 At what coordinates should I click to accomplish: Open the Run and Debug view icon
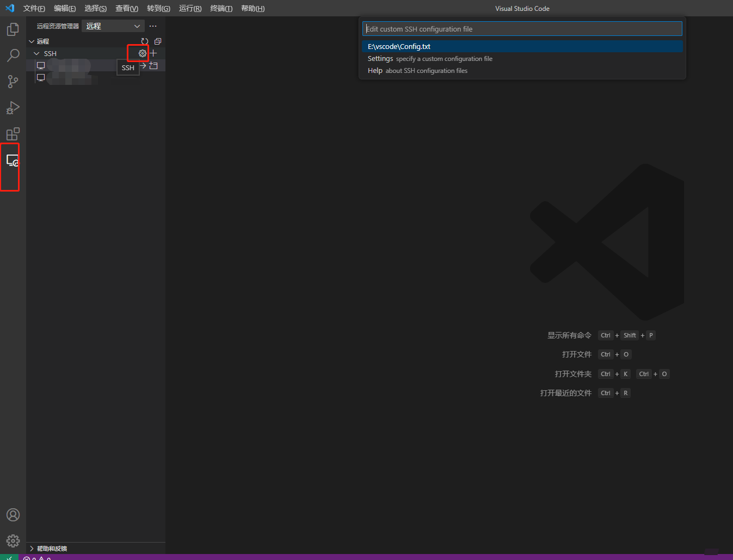point(13,108)
